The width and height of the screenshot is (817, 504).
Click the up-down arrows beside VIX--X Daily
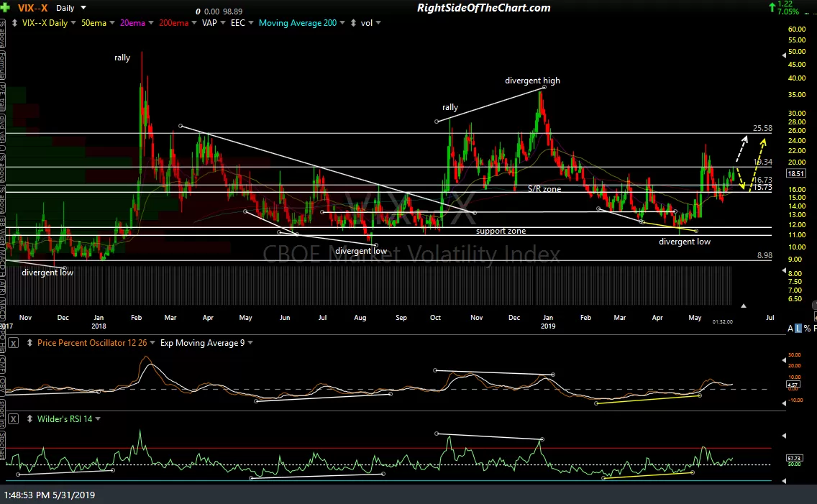[14, 23]
